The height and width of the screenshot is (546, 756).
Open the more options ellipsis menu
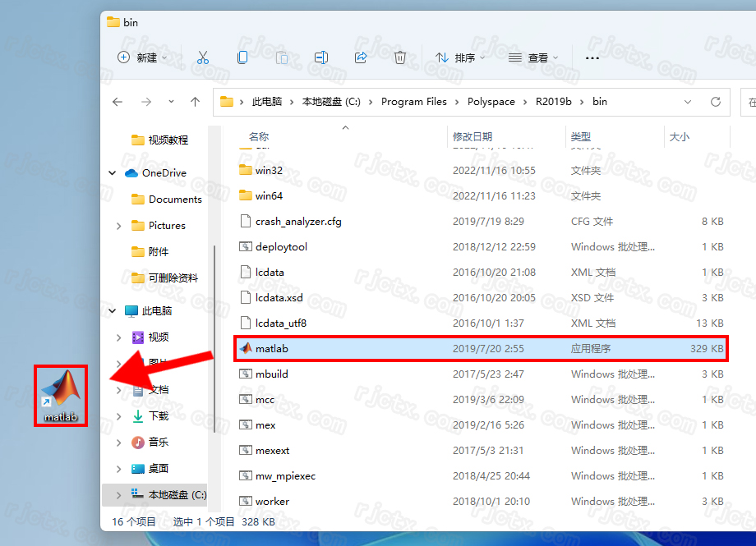pyautogui.click(x=592, y=57)
